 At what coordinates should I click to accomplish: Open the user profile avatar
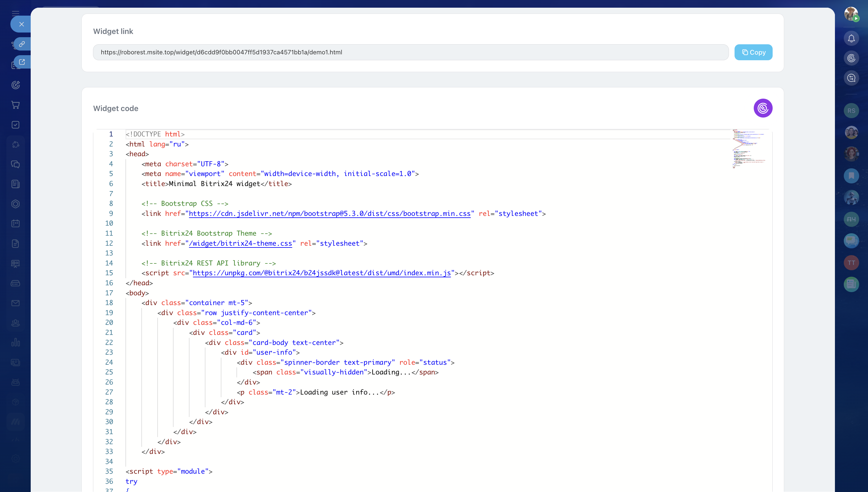click(851, 14)
